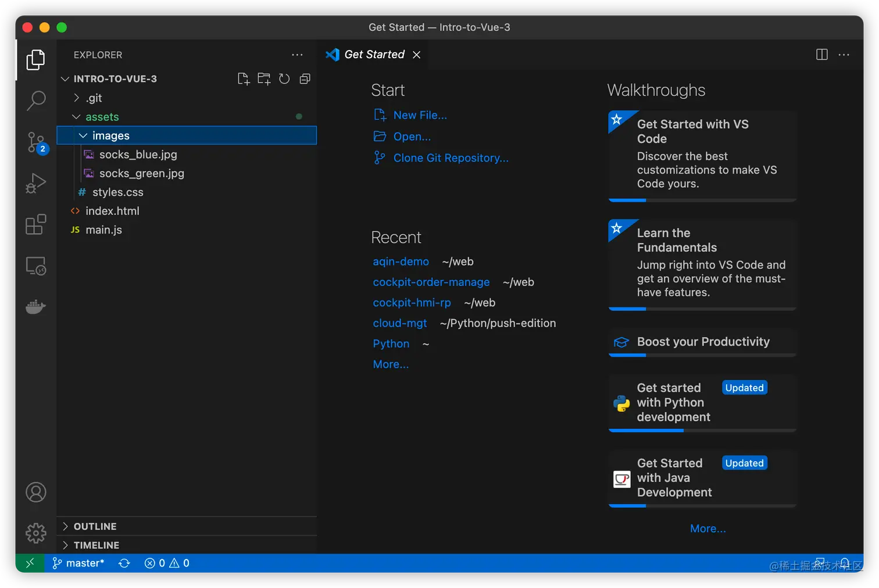Viewport: 879px width, 588px height.
Task: Open the Accounts menu icon
Action: 35,492
